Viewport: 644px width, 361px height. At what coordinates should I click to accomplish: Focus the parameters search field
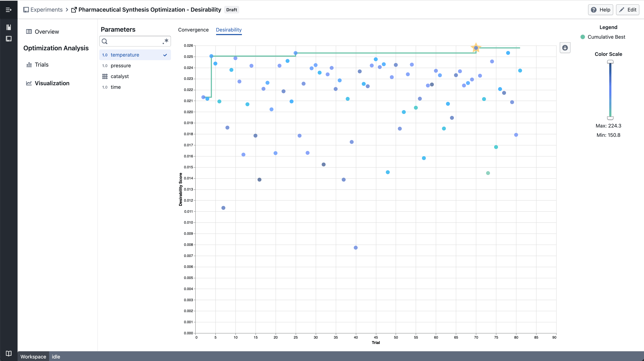pos(135,41)
